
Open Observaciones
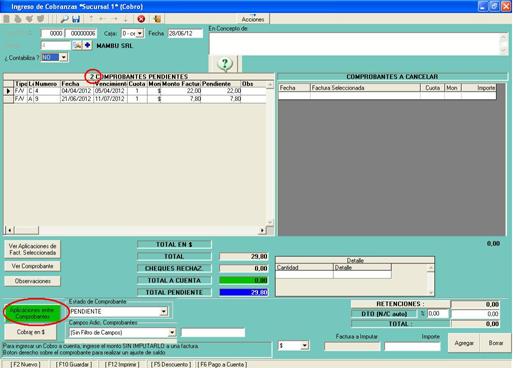click(32, 281)
